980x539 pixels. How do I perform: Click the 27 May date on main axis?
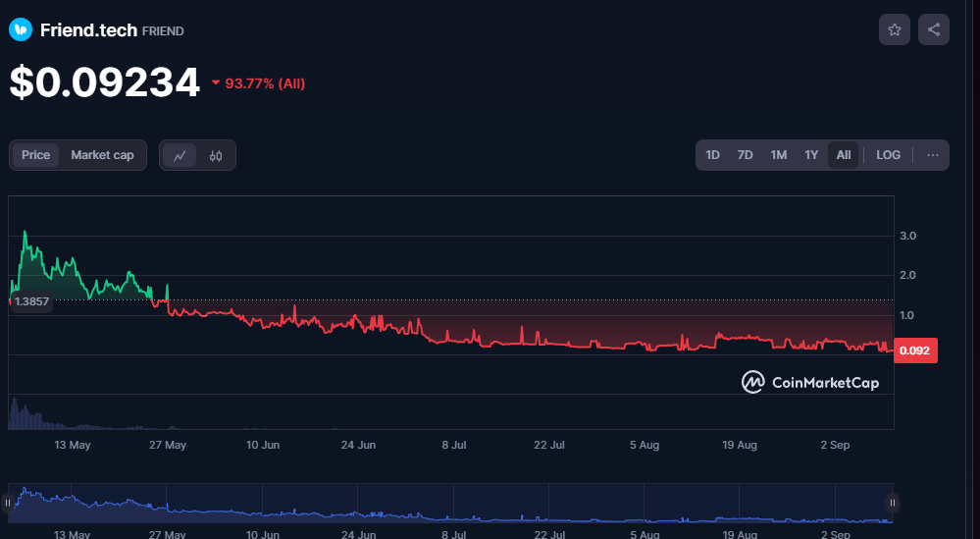pos(168,445)
